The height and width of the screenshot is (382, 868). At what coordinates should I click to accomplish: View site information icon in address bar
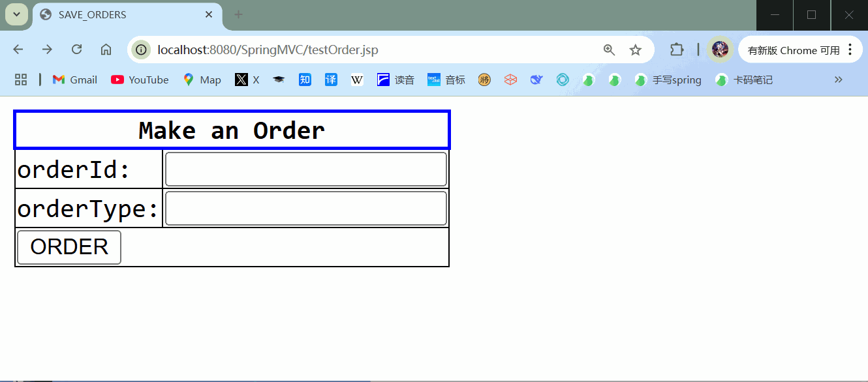point(141,50)
